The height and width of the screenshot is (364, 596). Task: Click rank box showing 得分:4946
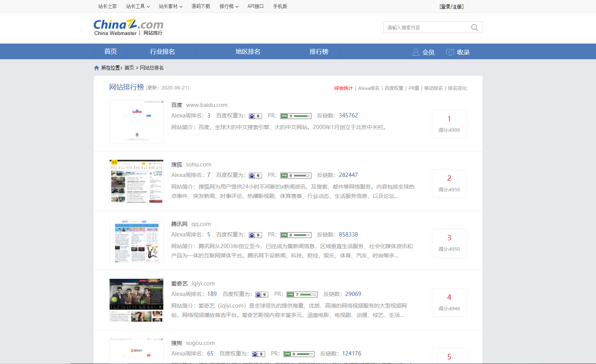click(449, 303)
